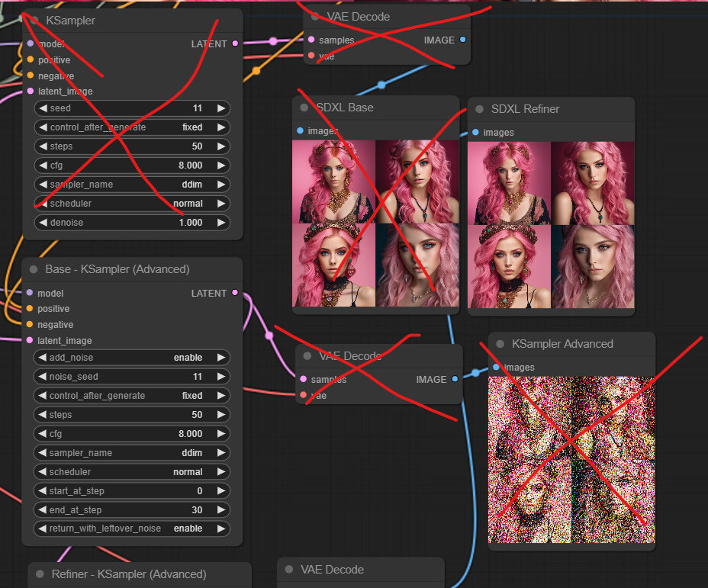
Task: Click middle VAE Decode IMAGE output socket
Action: [455, 379]
